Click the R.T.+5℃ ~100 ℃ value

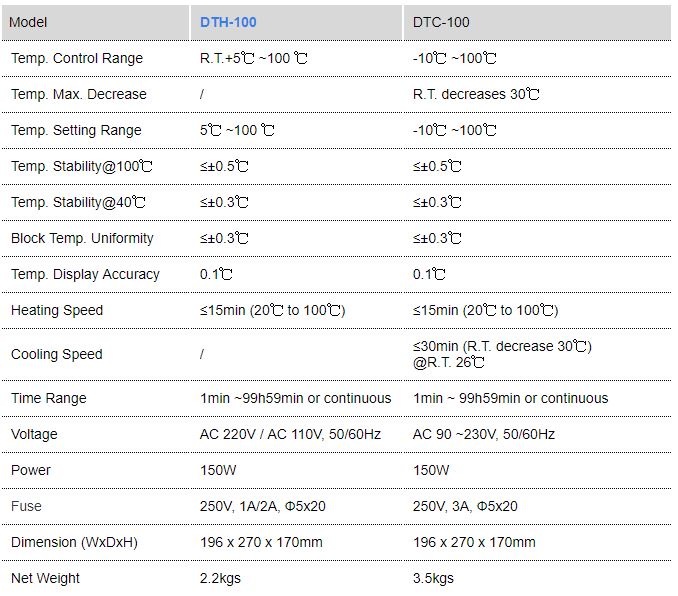click(x=253, y=58)
